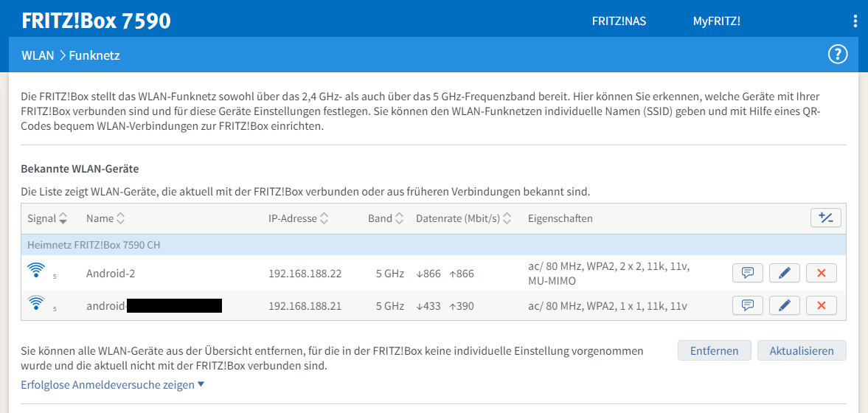Click the plus/minus column settings button
This screenshot has width=868, height=413.
pos(825,218)
